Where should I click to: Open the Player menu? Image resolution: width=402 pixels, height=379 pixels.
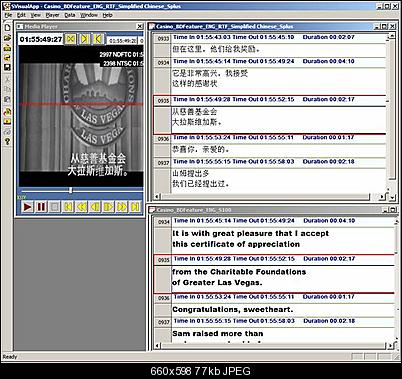tap(52, 15)
